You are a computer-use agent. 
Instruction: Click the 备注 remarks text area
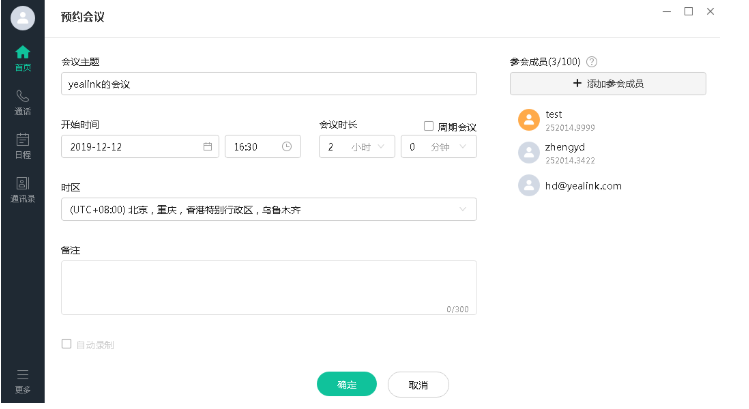[268, 287]
